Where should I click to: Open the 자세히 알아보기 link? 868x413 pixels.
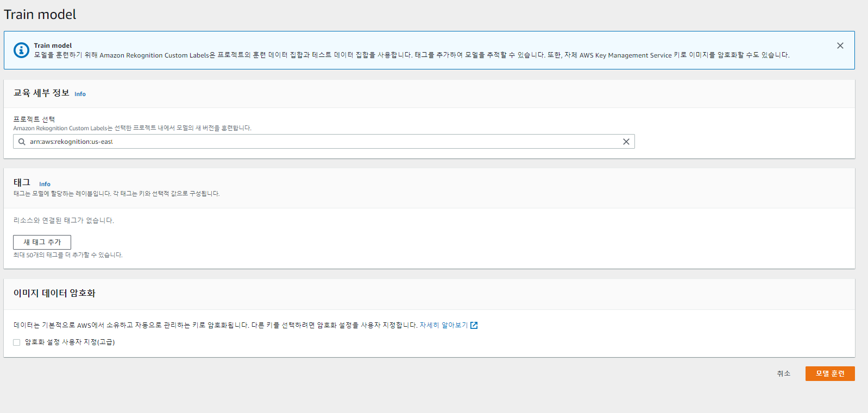pos(443,325)
